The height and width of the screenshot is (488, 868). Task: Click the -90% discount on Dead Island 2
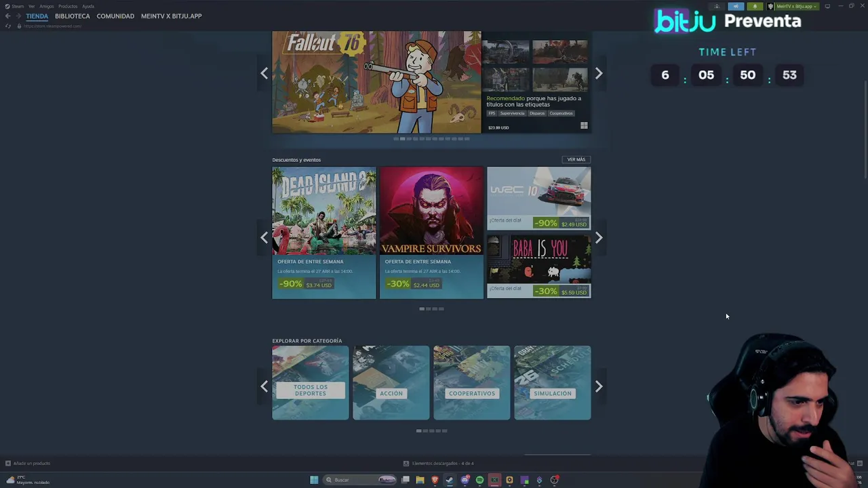290,284
